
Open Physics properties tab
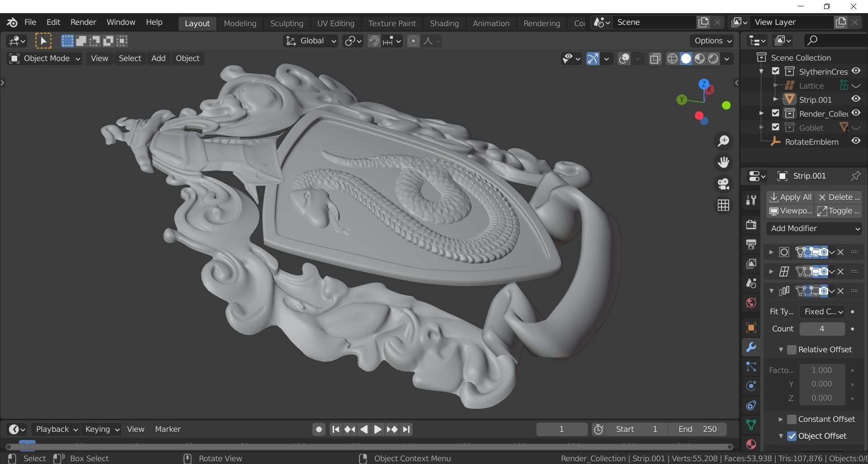click(751, 386)
